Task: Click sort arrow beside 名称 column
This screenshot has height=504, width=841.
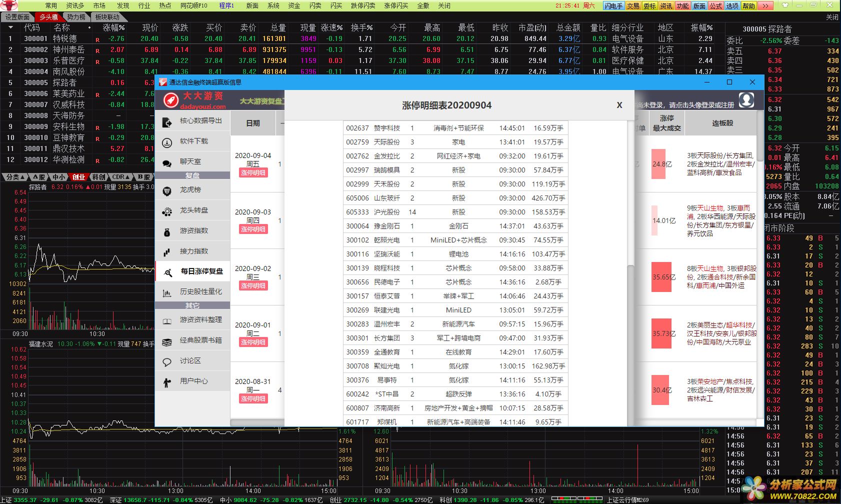Action: 89,28
